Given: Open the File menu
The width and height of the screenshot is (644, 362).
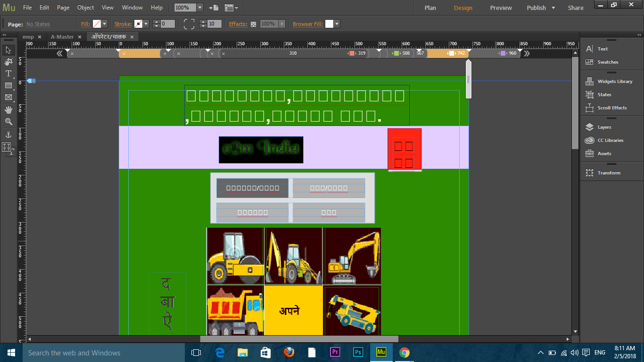Looking at the screenshot, I should coord(27,8).
